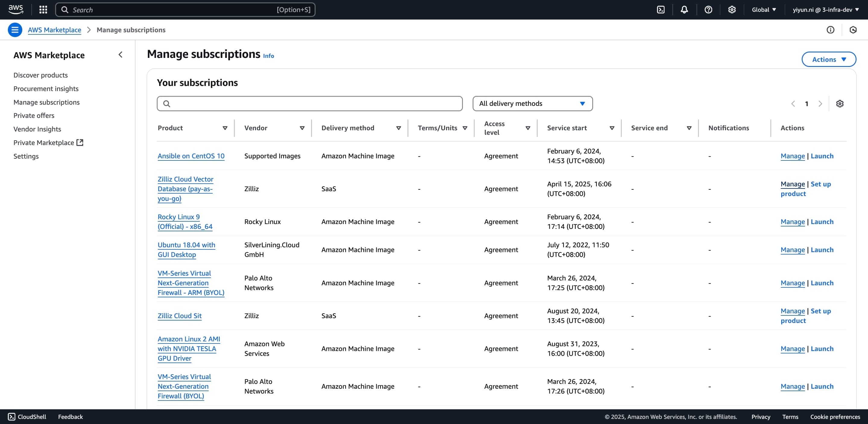This screenshot has width=868, height=424.
Task: Open Procurement insights
Action: point(46,88)
